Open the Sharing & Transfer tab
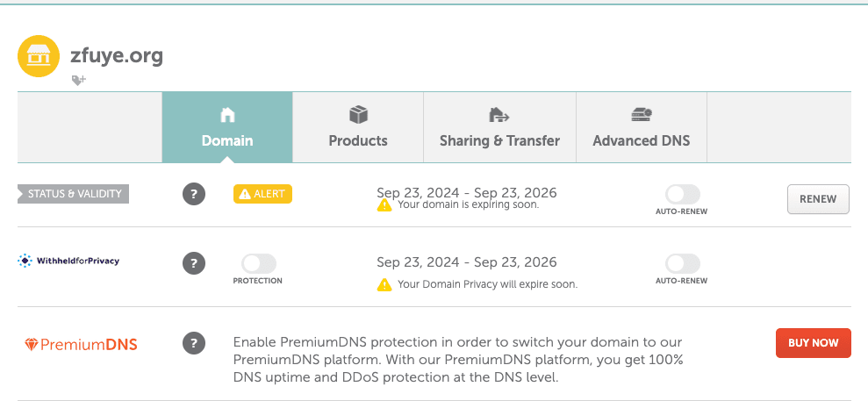The width and height of the screenshot is (868, 401). click(x=500, y=127)
